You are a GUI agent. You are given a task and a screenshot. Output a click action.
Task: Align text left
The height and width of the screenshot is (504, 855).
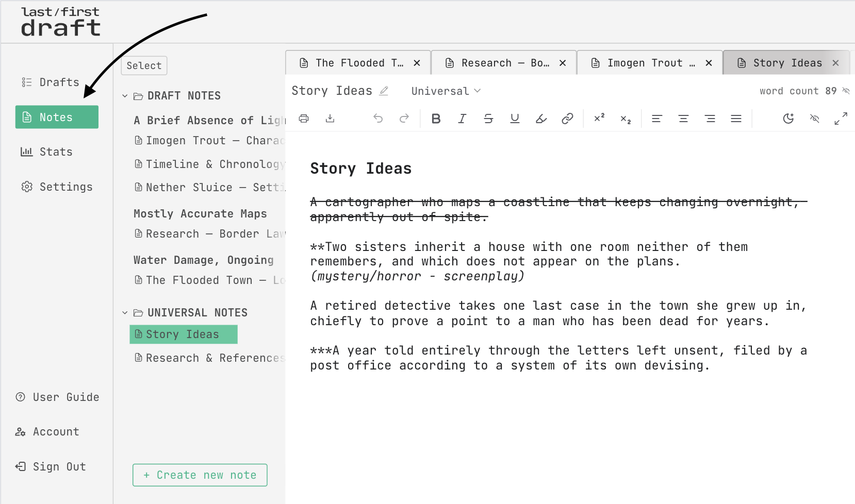pos(657,119)
